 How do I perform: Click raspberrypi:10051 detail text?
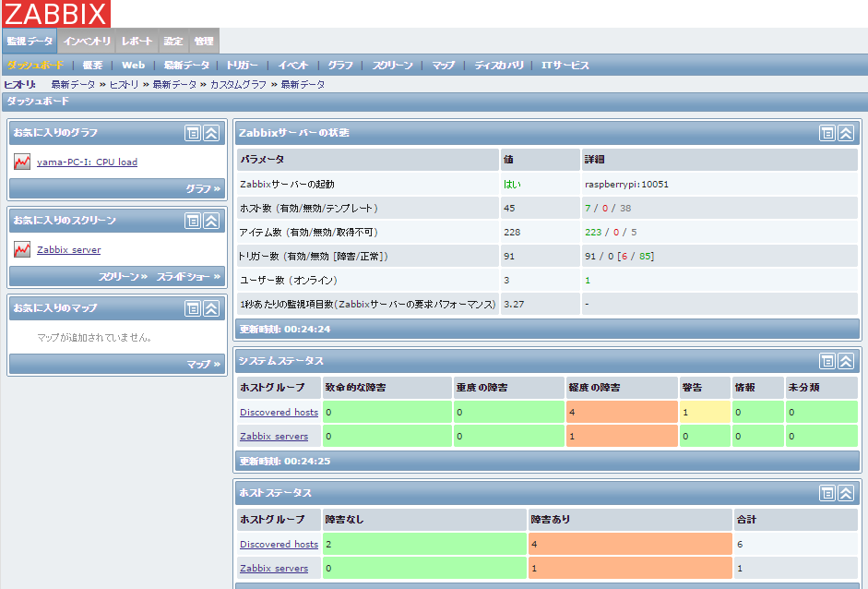[x=626, y=185]
